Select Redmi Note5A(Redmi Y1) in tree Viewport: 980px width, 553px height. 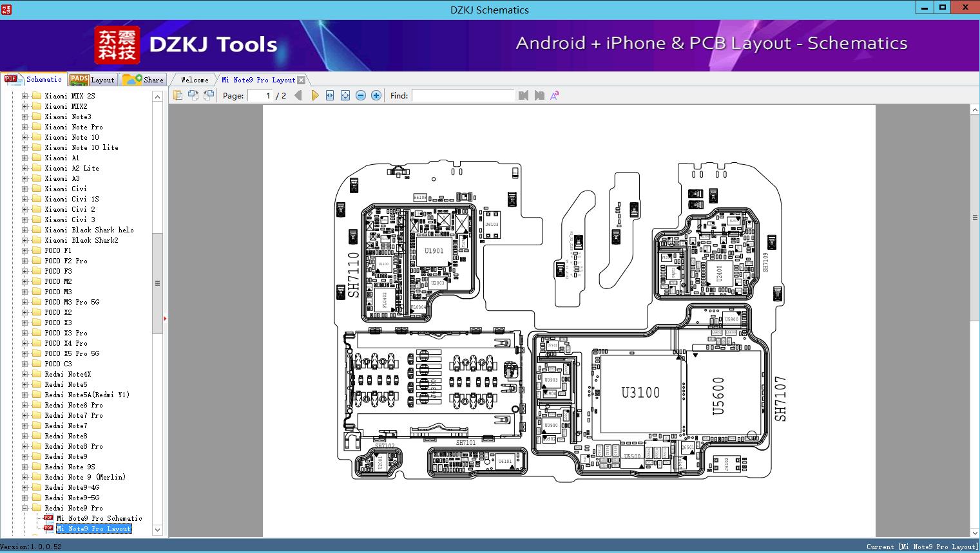pyautogui.click(x=87, y=395)
